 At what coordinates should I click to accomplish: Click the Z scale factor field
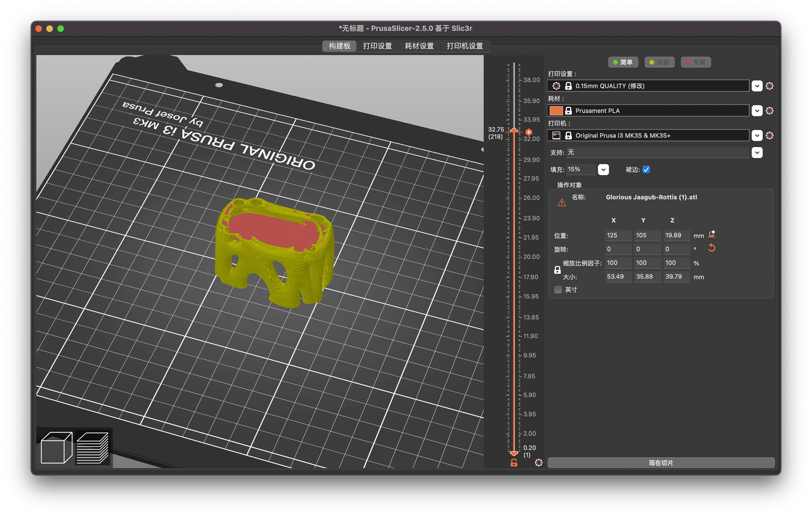[x=676, y=263]
